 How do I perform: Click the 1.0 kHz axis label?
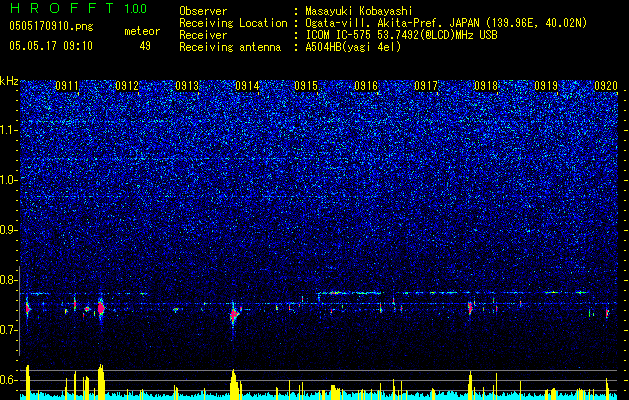pyautogui.click(x=9, y=180)
